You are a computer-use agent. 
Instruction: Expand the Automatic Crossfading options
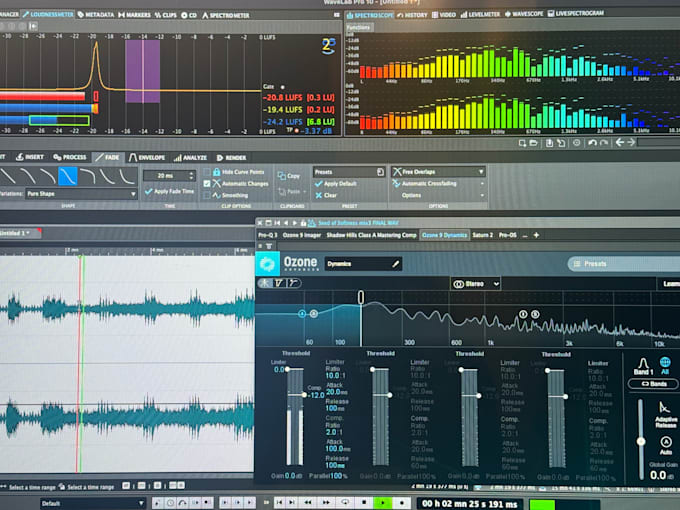click(x=482, y=184)
